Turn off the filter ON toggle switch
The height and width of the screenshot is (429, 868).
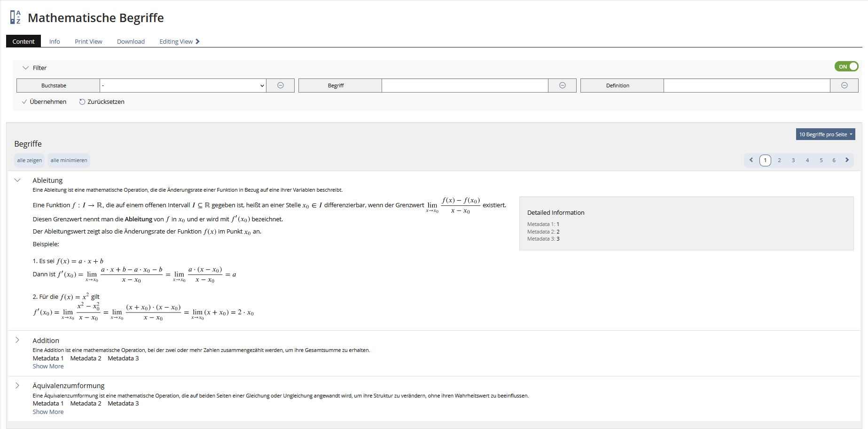pyautogui.click(x=846, y=67)
